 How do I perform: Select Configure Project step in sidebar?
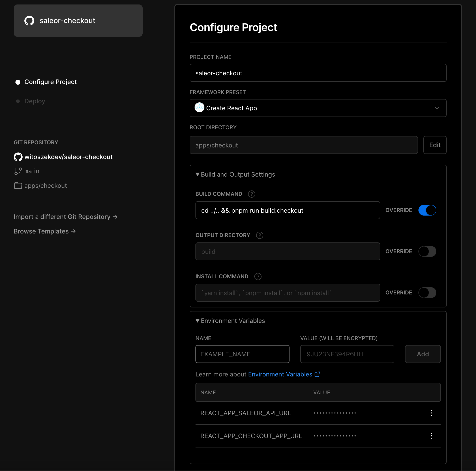(50, 82)
